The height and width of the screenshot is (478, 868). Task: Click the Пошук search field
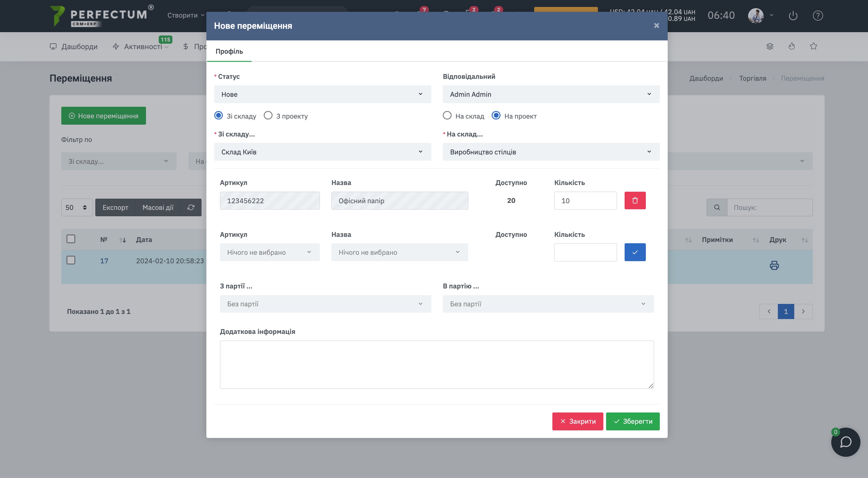click(770, 207)
